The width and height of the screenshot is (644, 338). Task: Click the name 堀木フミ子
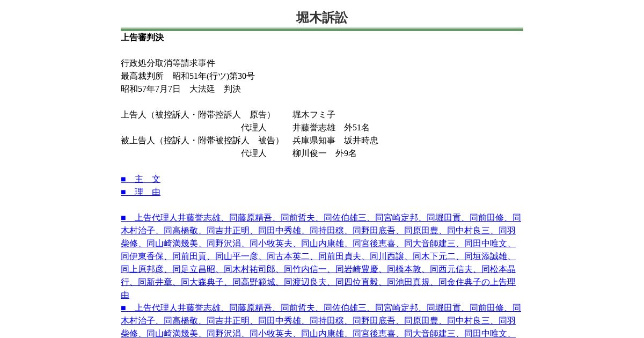pos(314,115)
